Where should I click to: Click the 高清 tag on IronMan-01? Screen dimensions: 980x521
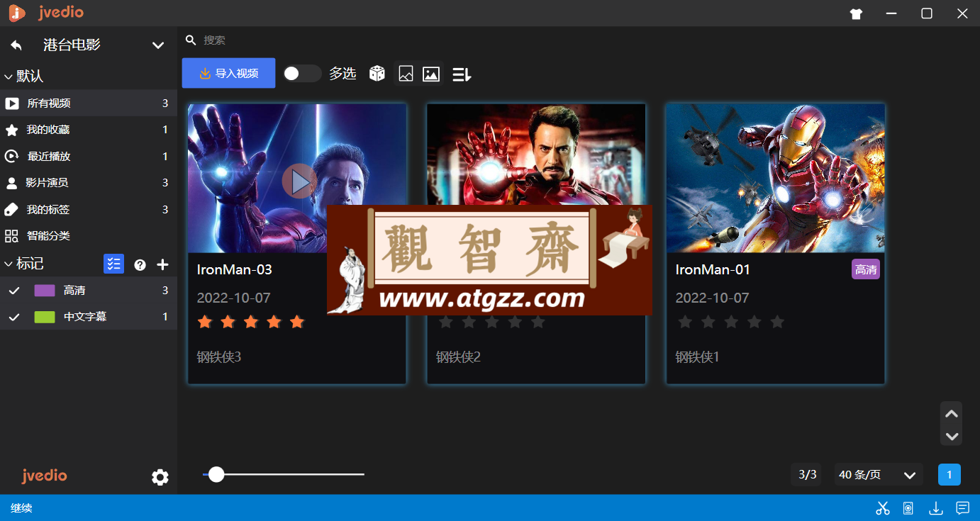(x=866, y=269)
